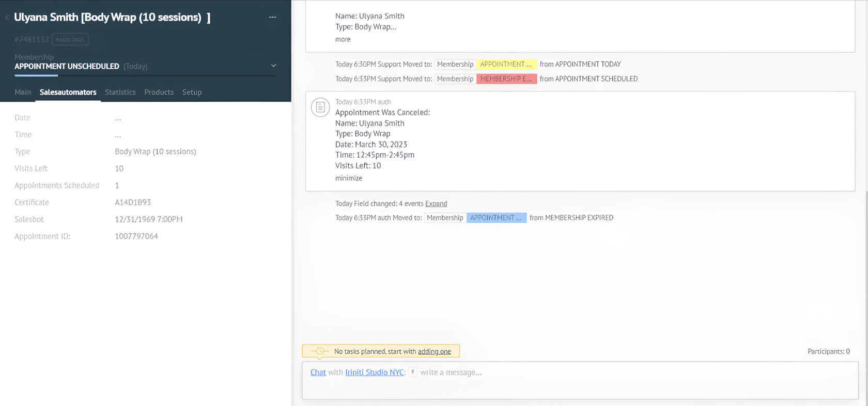Go to the Products tab

159,92
